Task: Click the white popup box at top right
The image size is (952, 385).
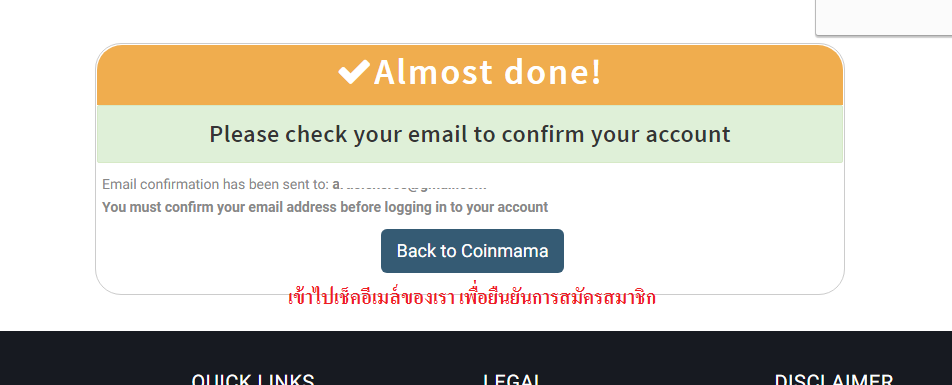Action: click(x=884, y=17)
